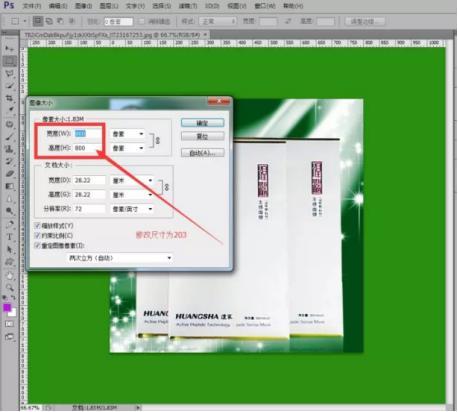Open pixel width unit dropdown 像素
Image resolution: width=458 pixels, height=412 pixels.
127,134
